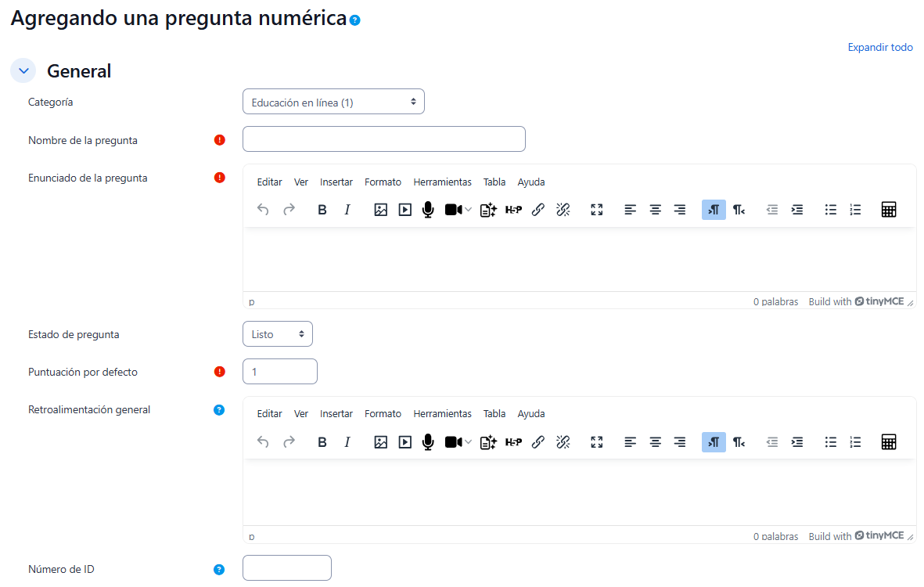Viewport: 924px width, 587px height.
Task: Open the Categoría dropdown
Action: coord(333,102)
